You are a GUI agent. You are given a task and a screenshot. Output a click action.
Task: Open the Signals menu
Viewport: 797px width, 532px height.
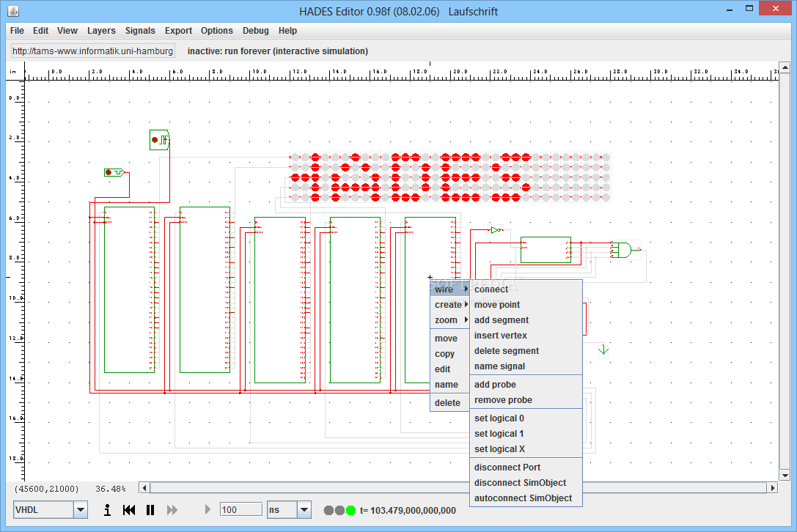pyautogui.click(x=140, y=31)
